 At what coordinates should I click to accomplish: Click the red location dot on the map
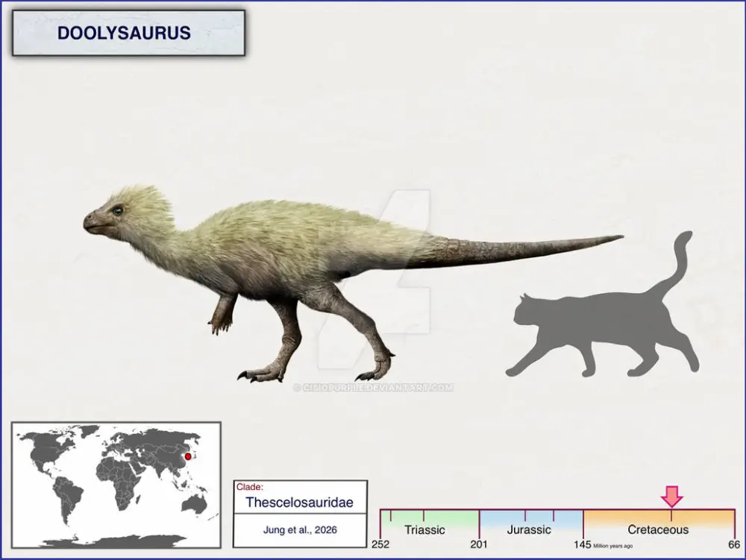[188, 456]
